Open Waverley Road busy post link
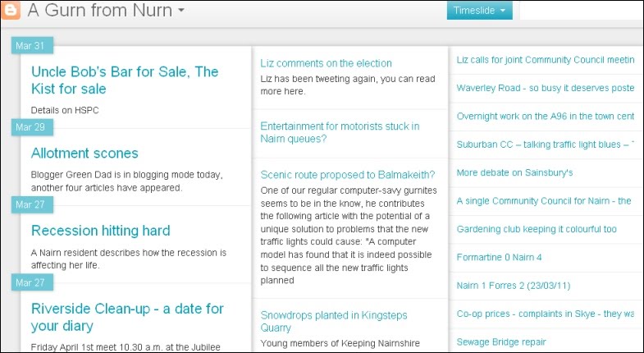Screen dimensions: 644x353 coord(545,88)
